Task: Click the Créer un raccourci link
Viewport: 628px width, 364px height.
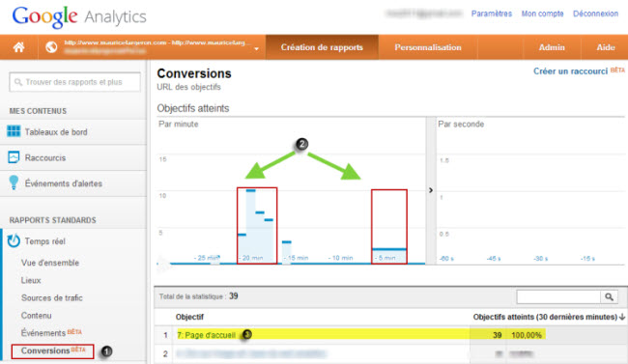Action: [570, 71]
